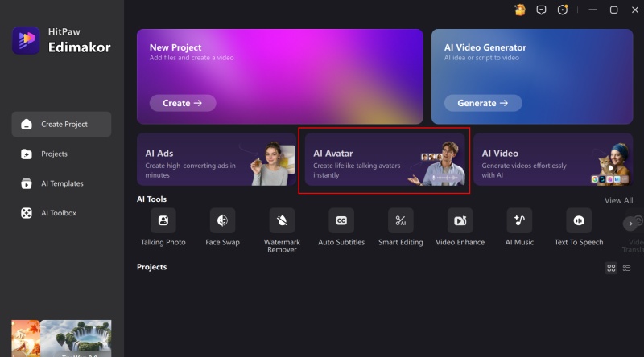
Task: Open AI Templates in sidebar
Action: pos(62,183)
